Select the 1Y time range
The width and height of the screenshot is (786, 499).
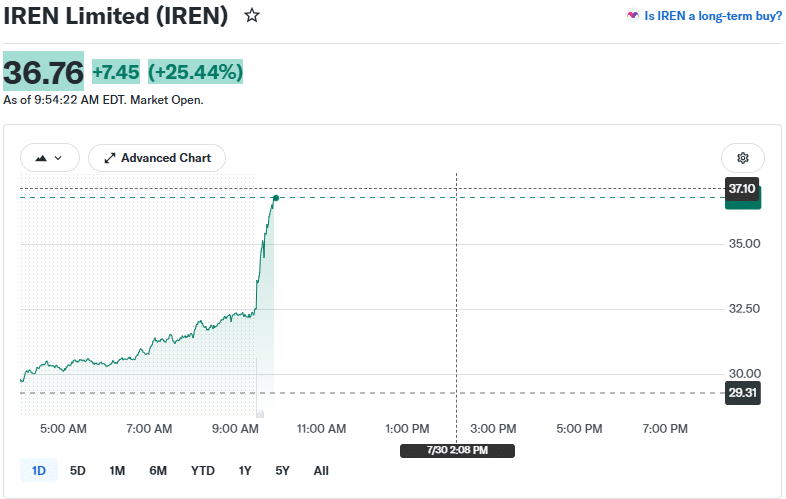click(245, 470)
